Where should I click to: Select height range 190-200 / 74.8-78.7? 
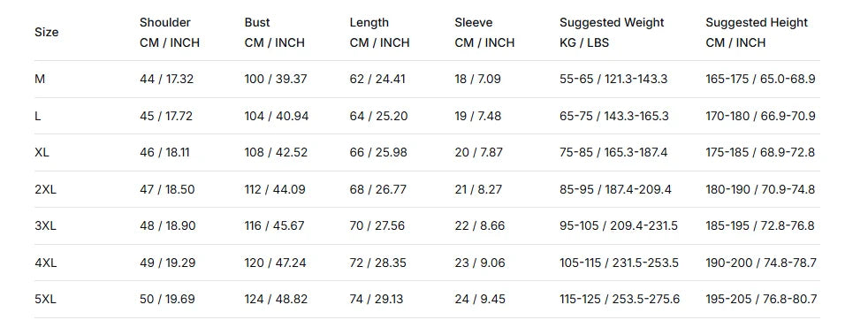point(761,263)
